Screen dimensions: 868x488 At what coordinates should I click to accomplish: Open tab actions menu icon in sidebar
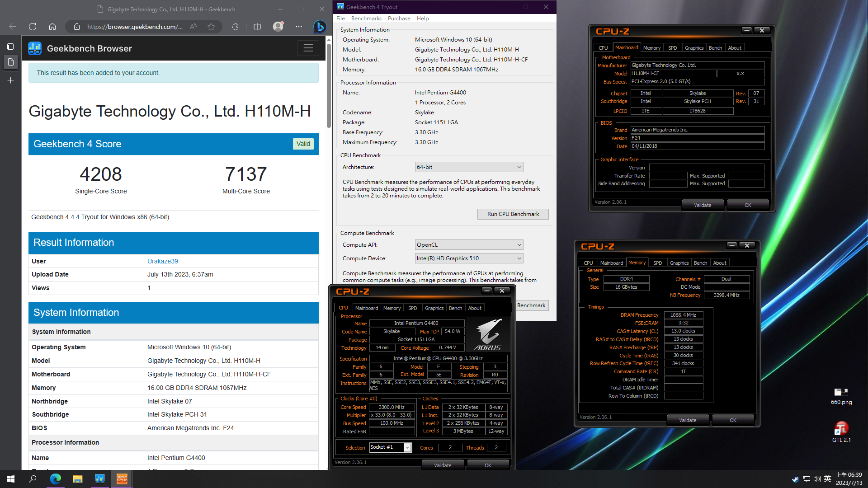[x=11, y=47]
